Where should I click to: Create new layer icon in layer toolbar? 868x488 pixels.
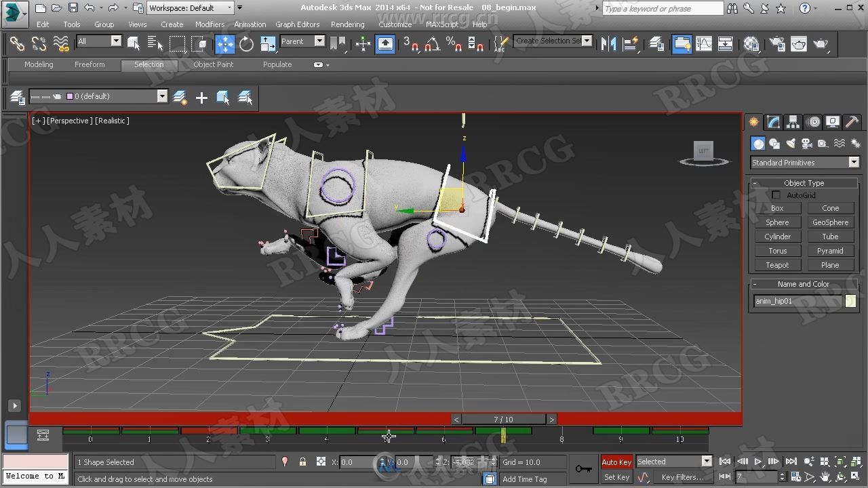180,98
